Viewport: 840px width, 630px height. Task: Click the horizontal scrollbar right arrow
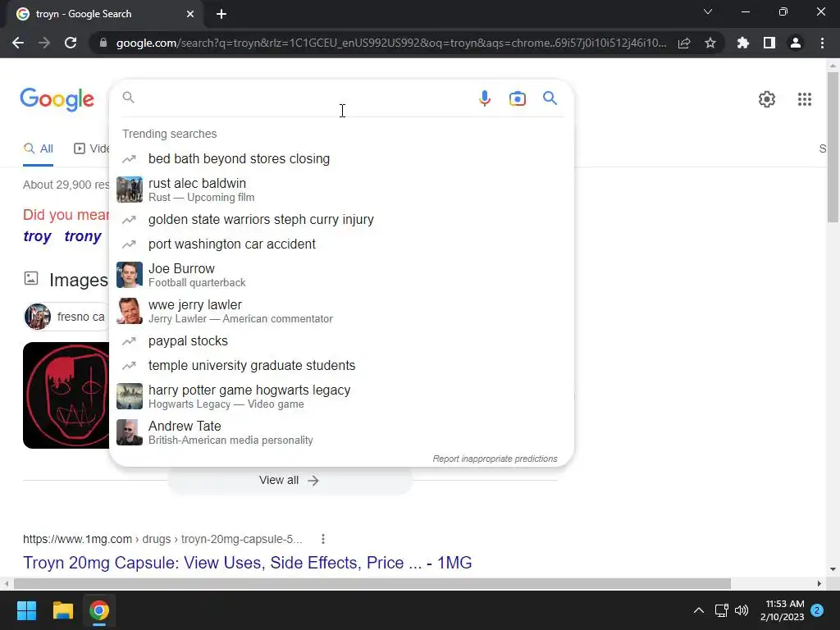pyautogui.click(x=819, y=583)
